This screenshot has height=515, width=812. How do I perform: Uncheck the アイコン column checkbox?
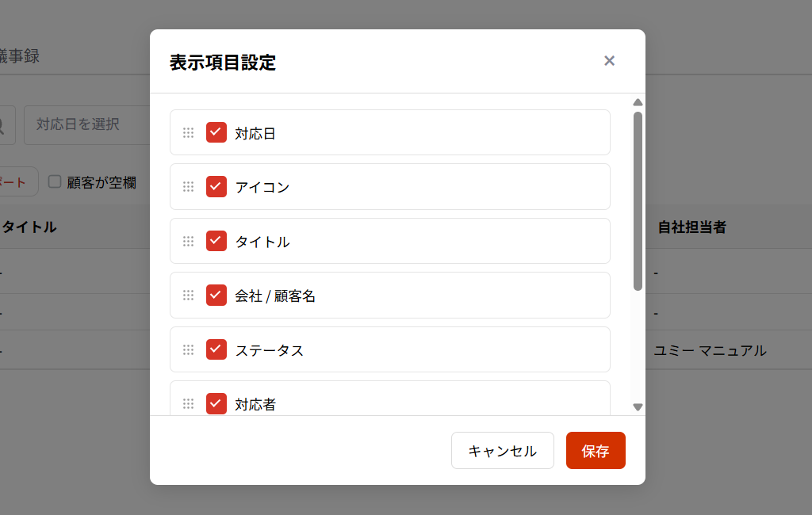click(216, 186)
